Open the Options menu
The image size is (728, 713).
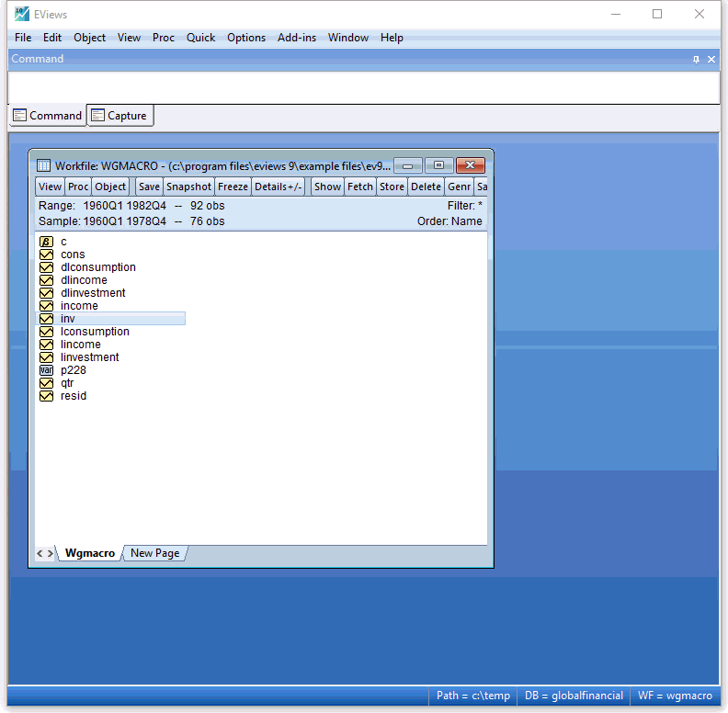click(x=246, y=38)
